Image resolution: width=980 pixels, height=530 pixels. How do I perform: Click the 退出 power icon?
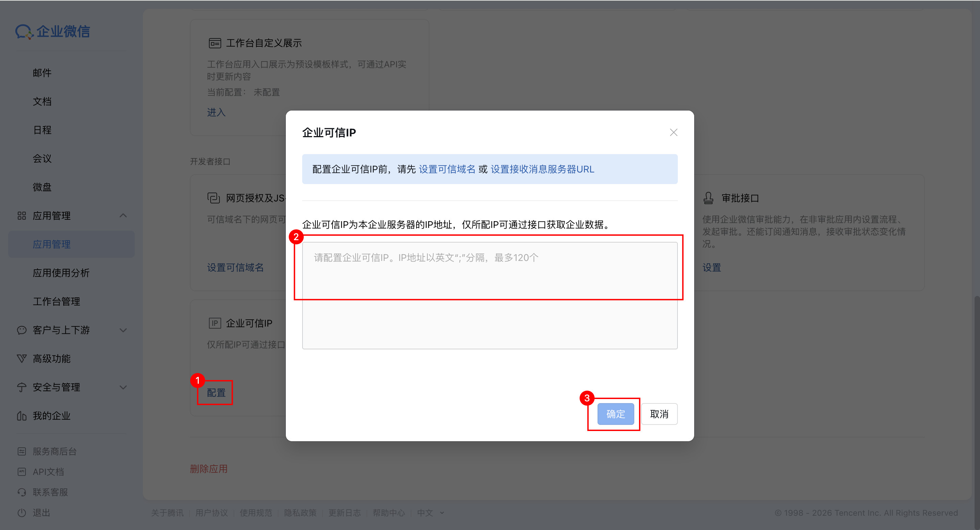[x=22, y=513]
